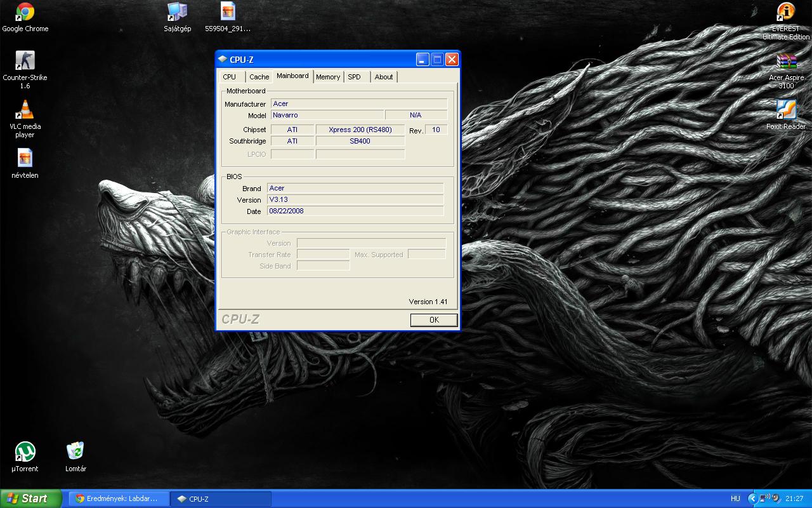
Task: Open the µTorrent desktop shortcut
Action: click(25, 457)
